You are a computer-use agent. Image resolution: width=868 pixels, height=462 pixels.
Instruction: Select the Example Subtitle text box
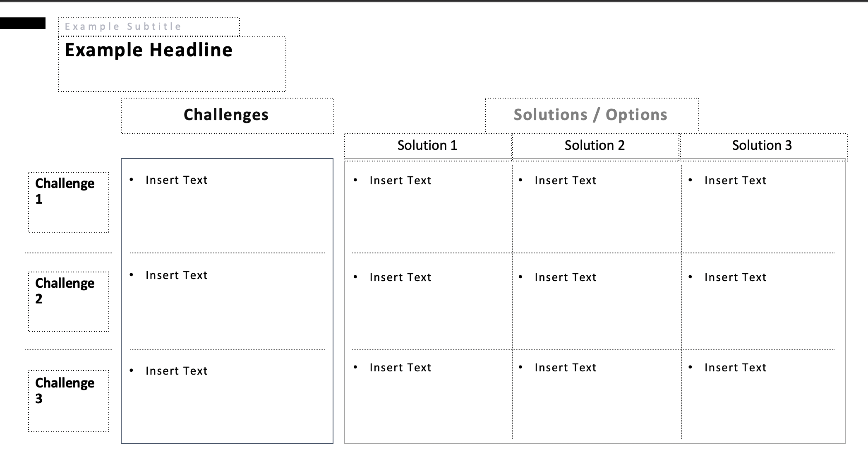click(149, 27)
